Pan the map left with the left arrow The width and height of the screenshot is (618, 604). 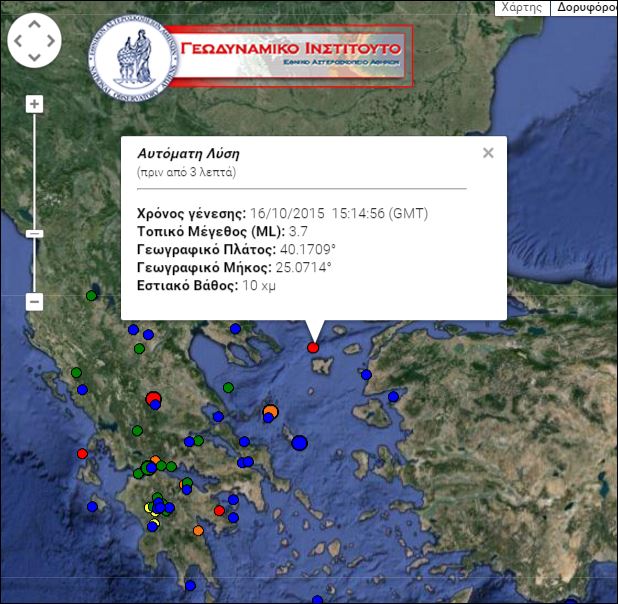[x=18, y=41]
